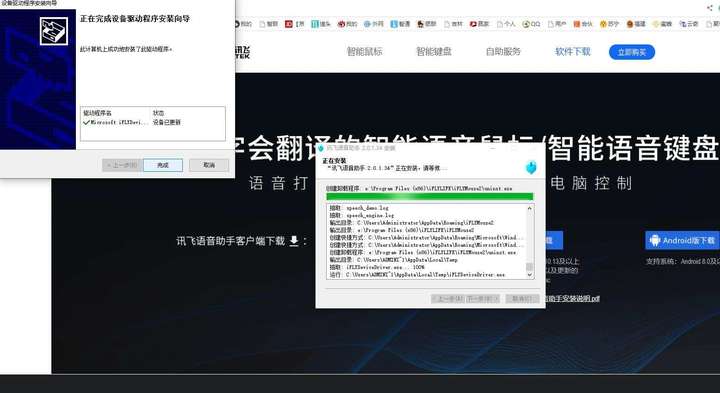Viewport: 720px width, 393px height.
Task: Click the install log scroll-down arrow
Action: 529,275
